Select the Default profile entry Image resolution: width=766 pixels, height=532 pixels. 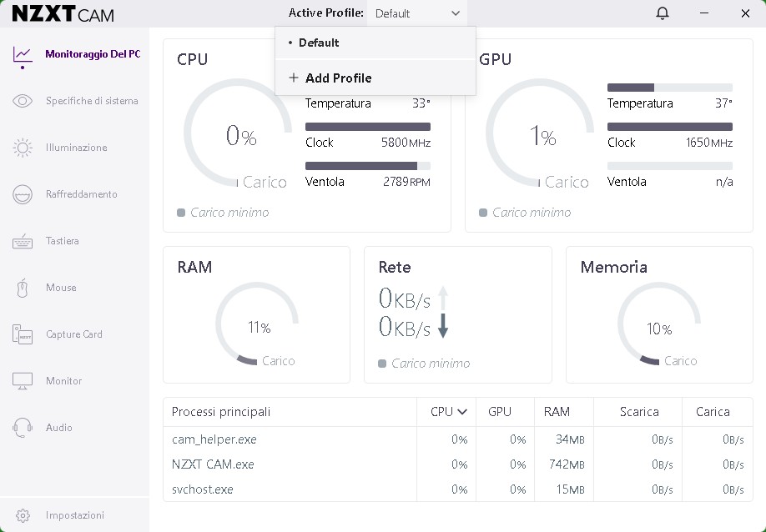coord(319,43)
